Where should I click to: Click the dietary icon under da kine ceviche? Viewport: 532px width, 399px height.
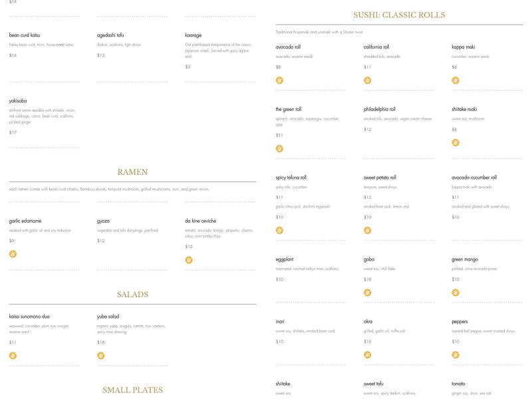pos(189,260)
